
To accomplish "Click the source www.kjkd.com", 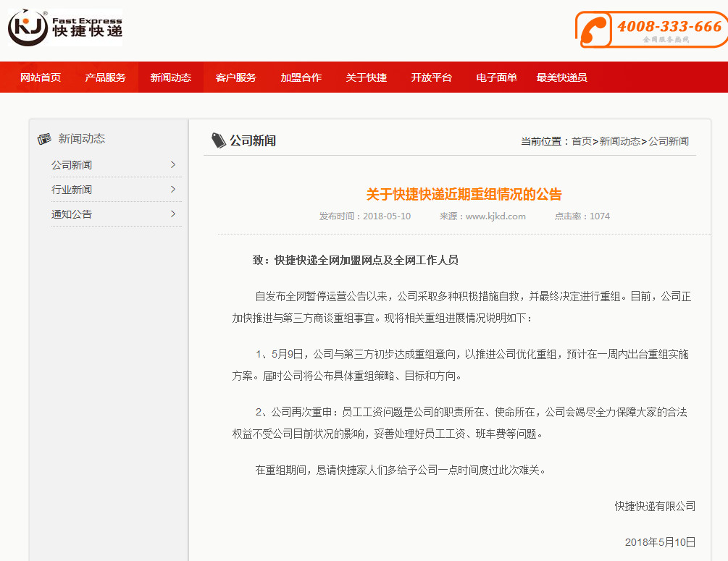I will pyautogui.click(x=495, y=216).
